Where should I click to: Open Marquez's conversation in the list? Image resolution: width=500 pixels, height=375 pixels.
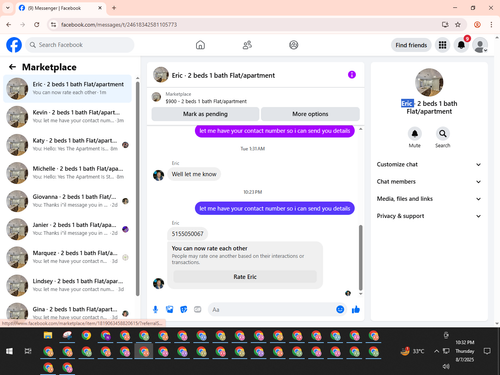tap(68, 257)
